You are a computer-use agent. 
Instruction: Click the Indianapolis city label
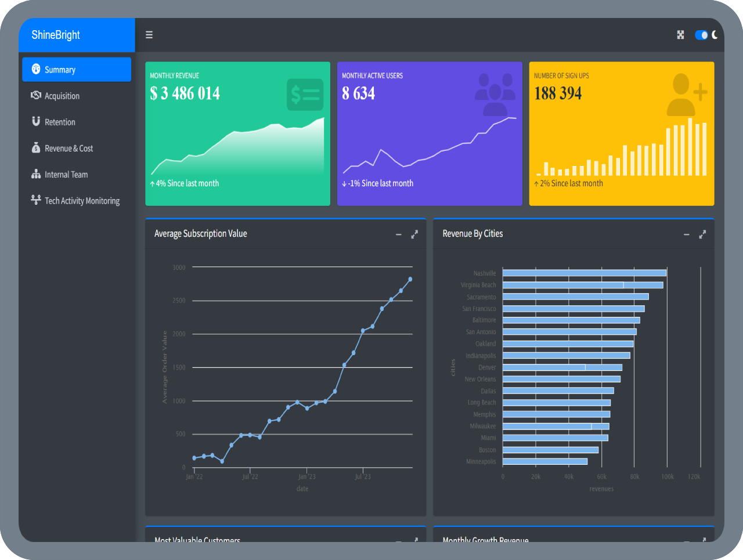click(x=481, y=356)
